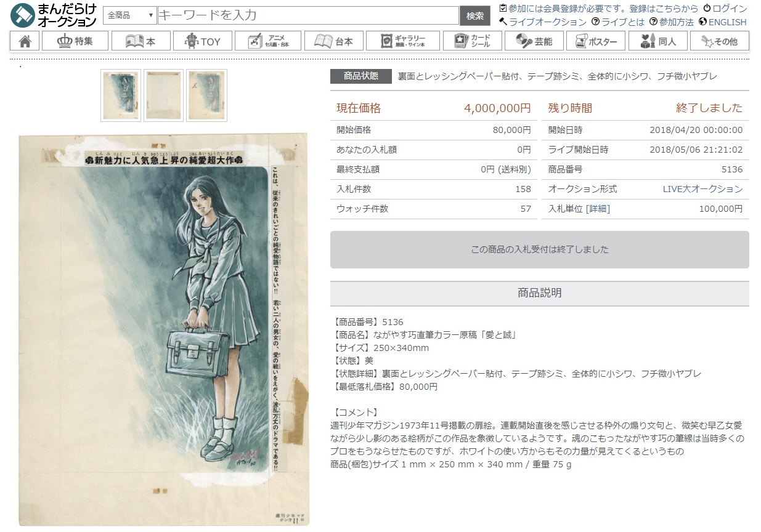
Task: Select the 商品状態 label badge
Action: coord(361,76)
